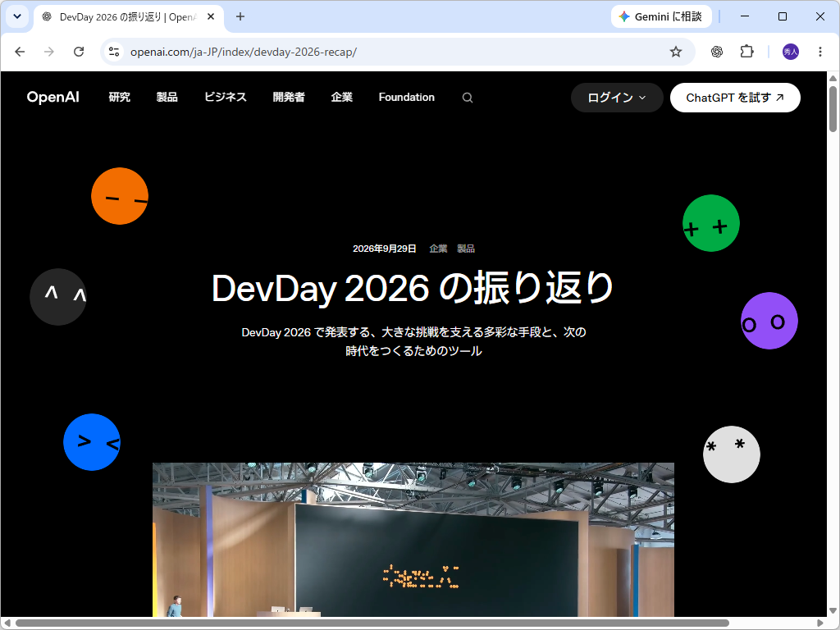
Task: Click the 製品 category tag under date
Action: pos(466,249)
